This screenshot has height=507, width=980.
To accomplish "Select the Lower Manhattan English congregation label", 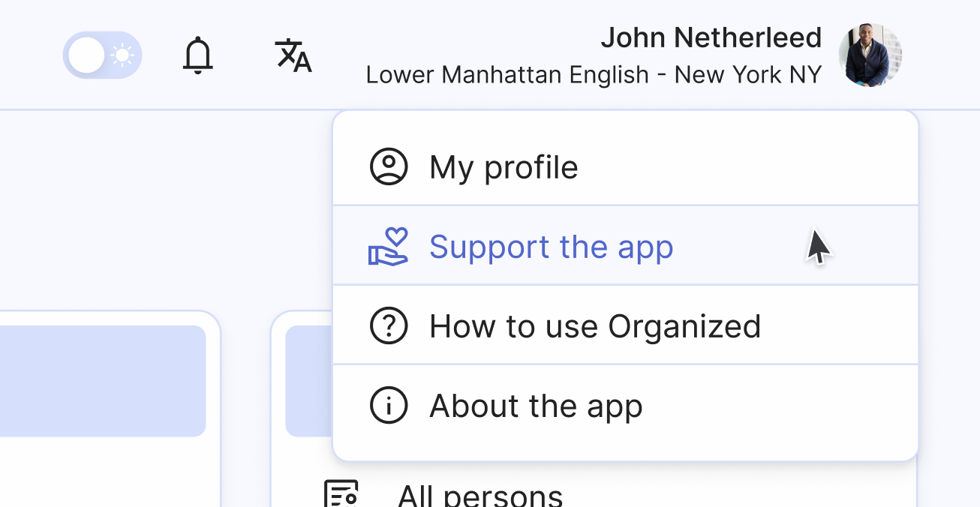I will (594, 74).
